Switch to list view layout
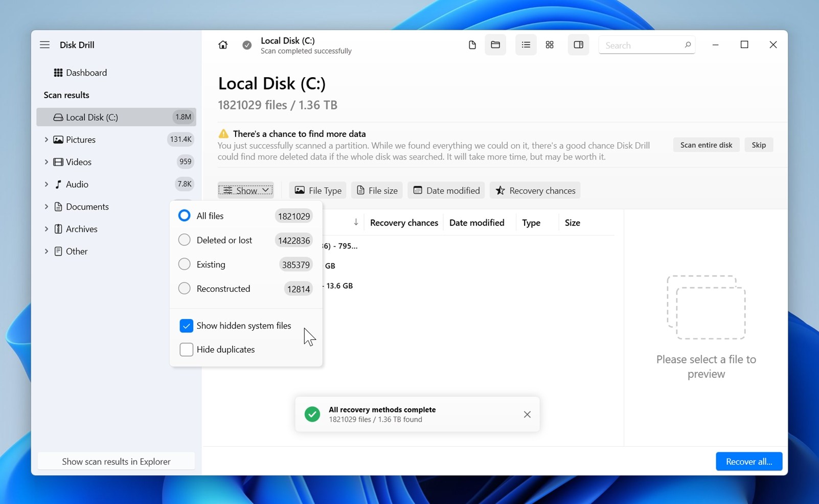819x504 pixels. point(525,45)
